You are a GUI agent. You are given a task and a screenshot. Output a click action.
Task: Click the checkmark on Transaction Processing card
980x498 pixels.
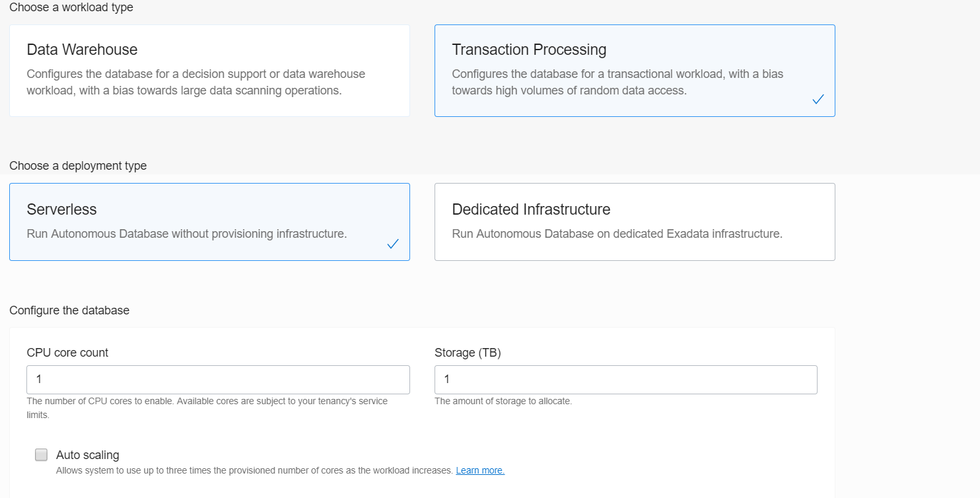coord(818,99)
